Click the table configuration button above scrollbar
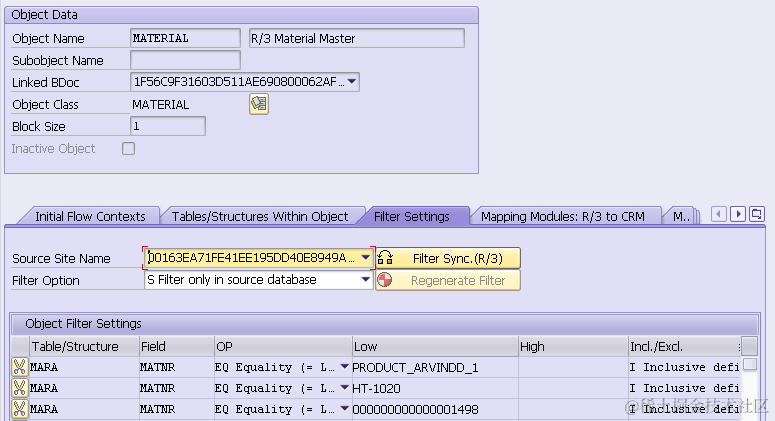The width and height of the screenshot is (775, 421). point(749,346)
